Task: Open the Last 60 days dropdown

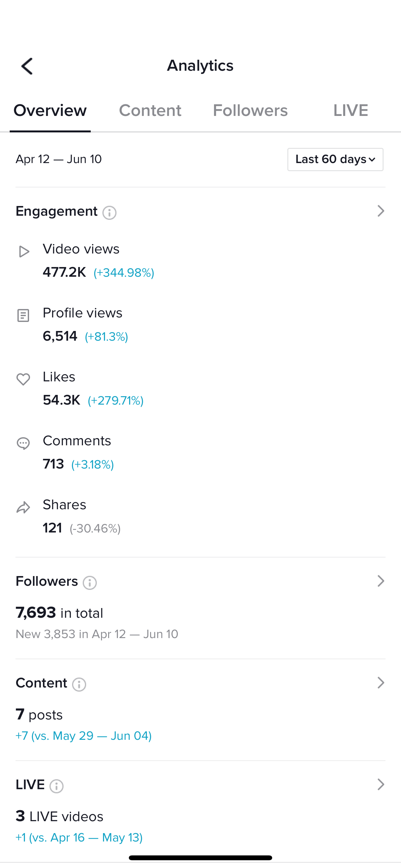Action: [335, 160]
